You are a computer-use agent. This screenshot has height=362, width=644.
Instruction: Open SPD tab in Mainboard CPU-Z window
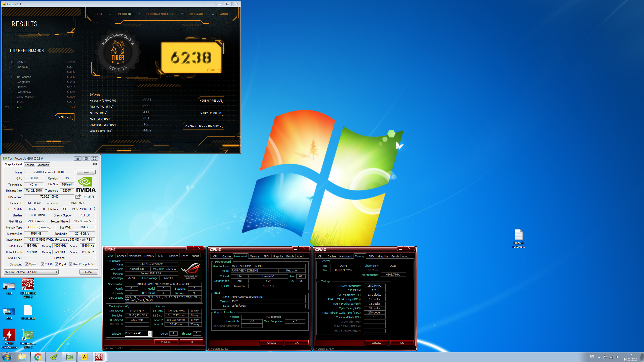(266, 256)
